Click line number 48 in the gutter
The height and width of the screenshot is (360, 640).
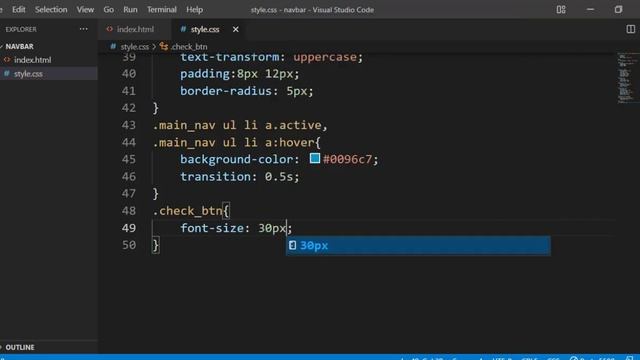[x=129, y=211]
